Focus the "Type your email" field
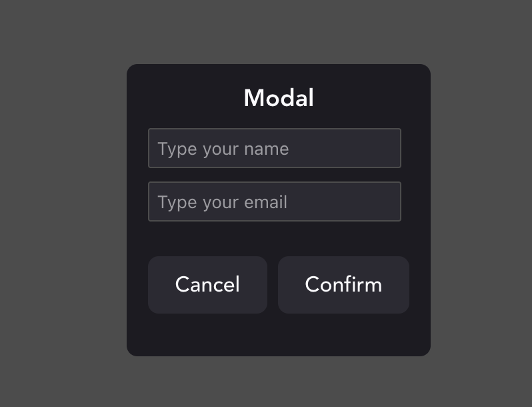 coord(274,201)
